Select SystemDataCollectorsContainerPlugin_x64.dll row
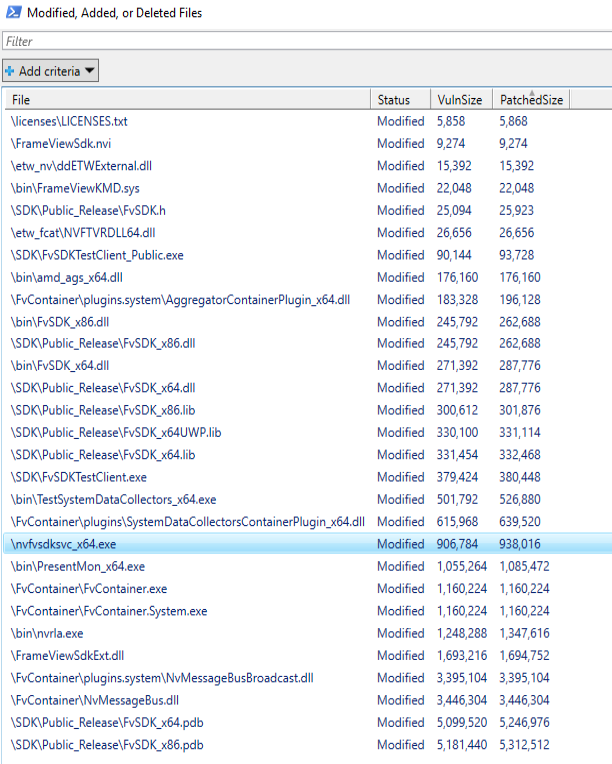Viewport: 612px width, 764px height. pyautogui.click(x=308, y=522)
